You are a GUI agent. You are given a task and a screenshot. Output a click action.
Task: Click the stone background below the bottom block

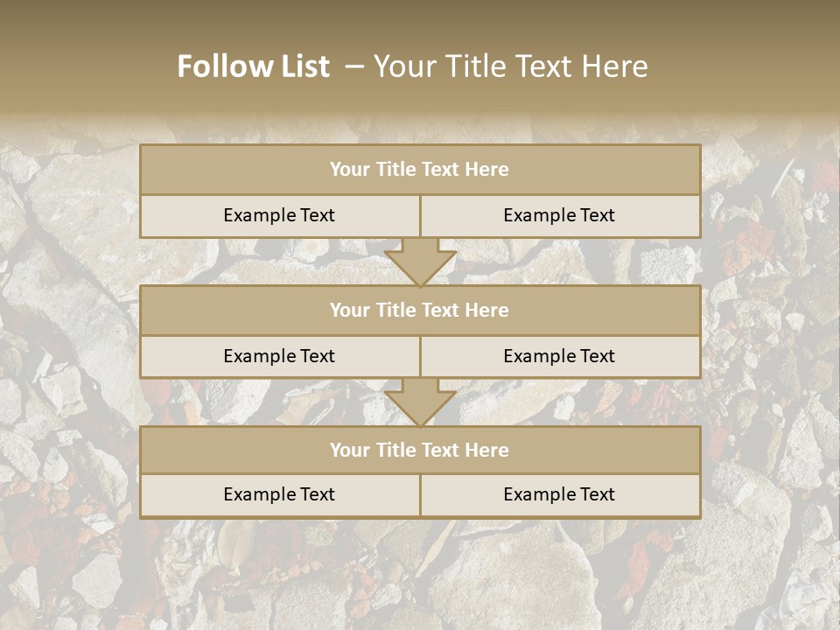[x=421, y=574]
